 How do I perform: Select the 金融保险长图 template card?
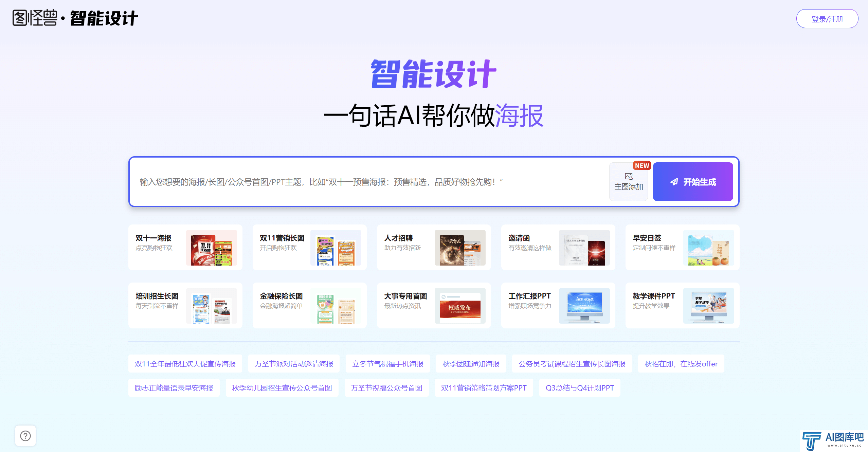point(310,306)
